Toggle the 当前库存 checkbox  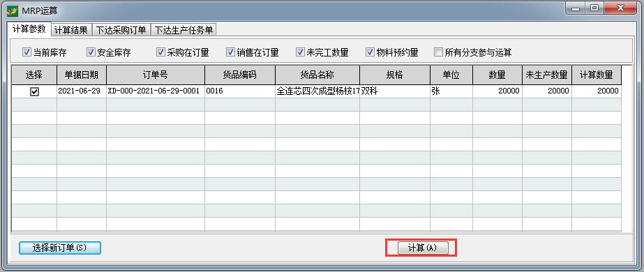[x=27, y=52]
